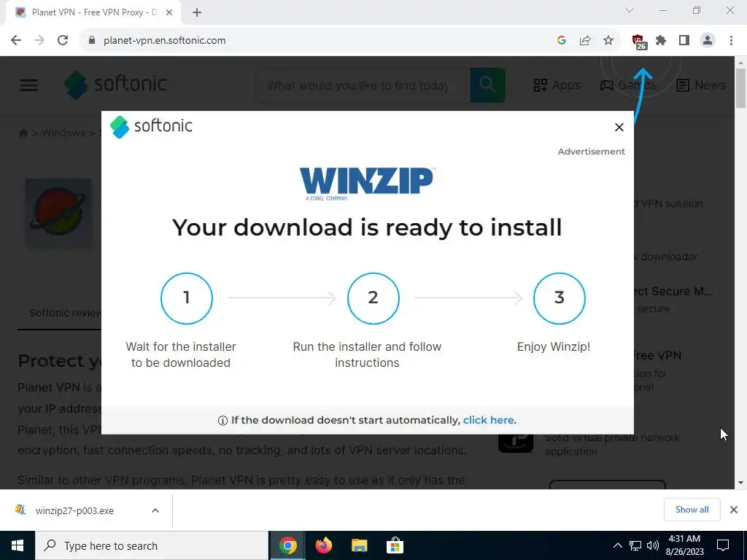Click the taskbar search box
747x560 pixels.
tap(152, 545)
